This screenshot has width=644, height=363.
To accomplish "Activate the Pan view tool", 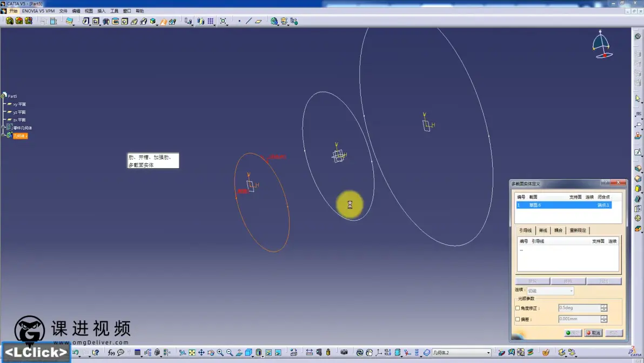I will pyautogui.click(x=201, y=352).
